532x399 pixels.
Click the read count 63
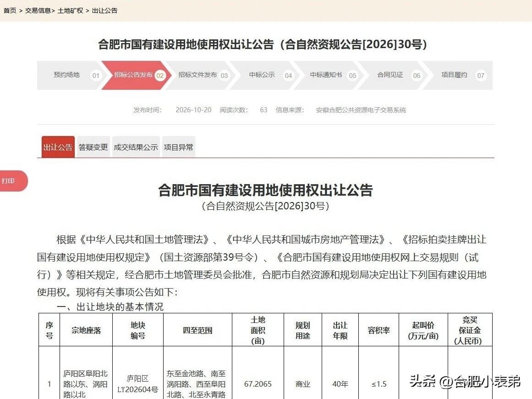[263, 110]
